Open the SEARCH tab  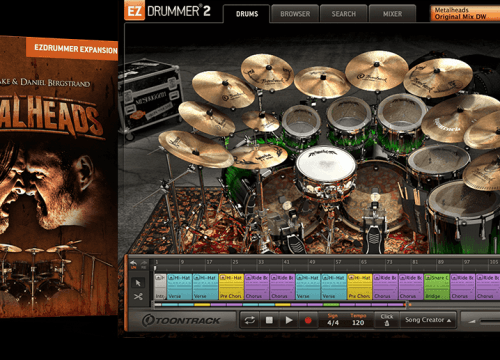pos(344,14)
